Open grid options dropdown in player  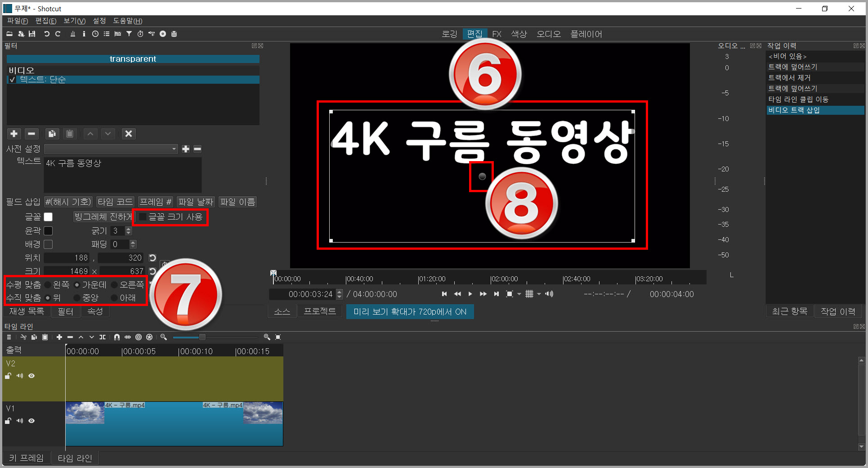pos(539,294)
